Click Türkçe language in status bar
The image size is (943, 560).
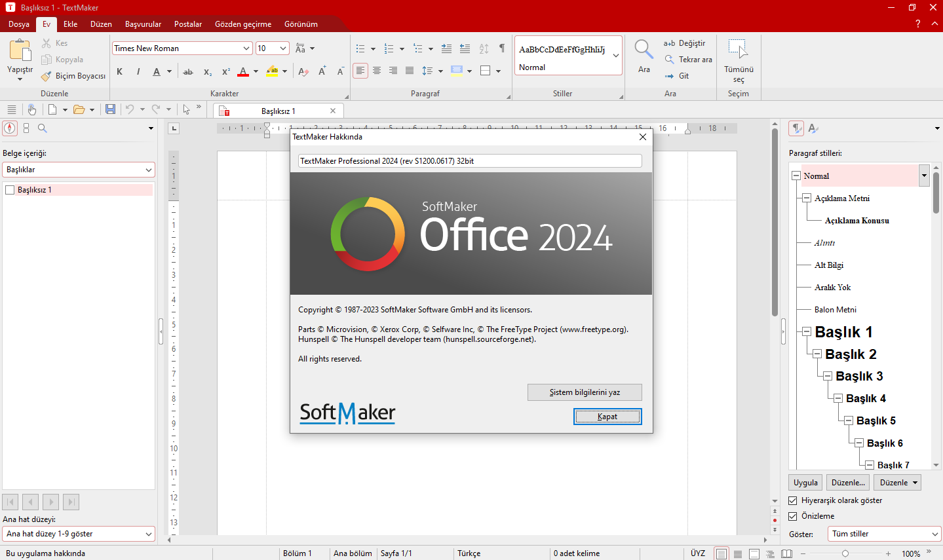pyautogui.click(x=469, y=553)
